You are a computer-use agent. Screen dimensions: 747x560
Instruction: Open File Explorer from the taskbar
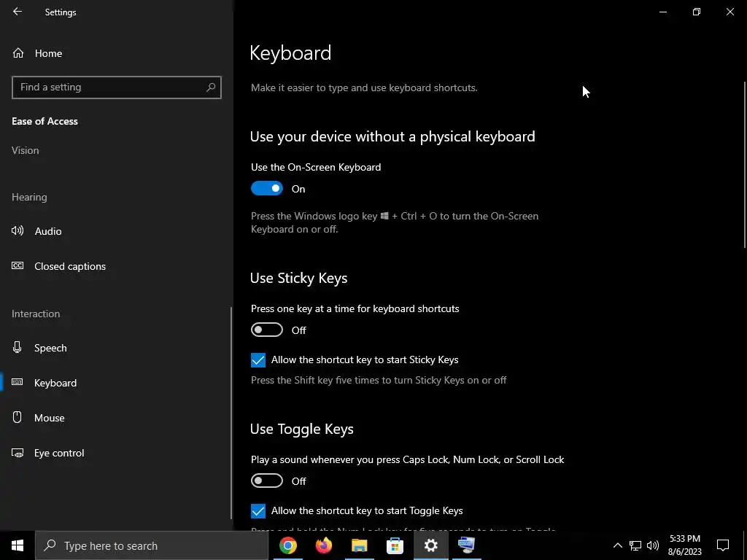pos(359,545)
